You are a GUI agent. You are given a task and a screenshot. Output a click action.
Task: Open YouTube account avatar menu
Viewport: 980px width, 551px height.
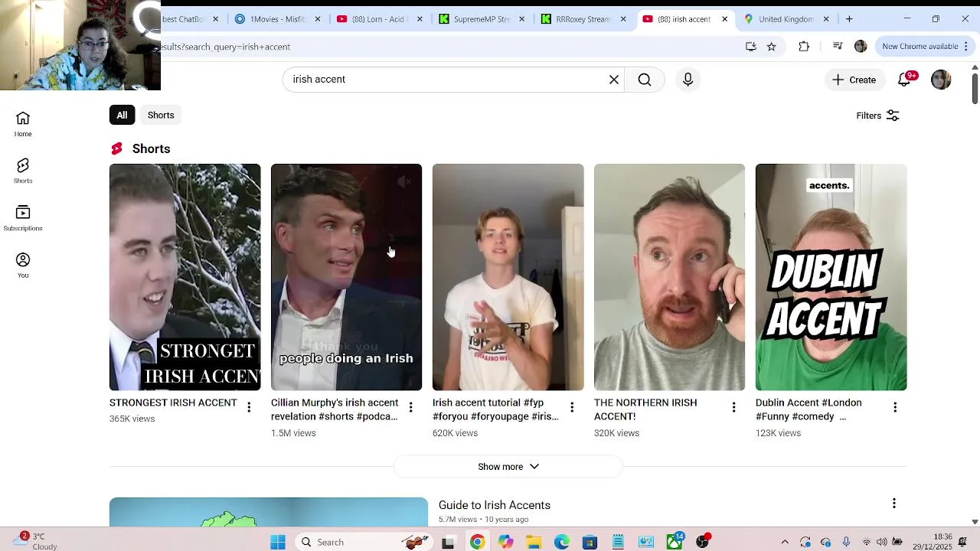pyautogui.click(x=941, y=80)
